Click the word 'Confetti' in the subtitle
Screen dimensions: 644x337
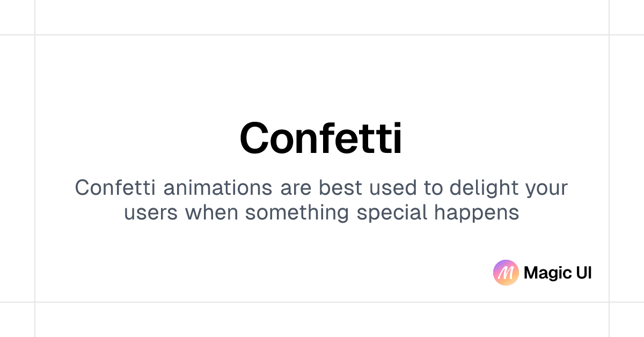[x=115, y=188]
